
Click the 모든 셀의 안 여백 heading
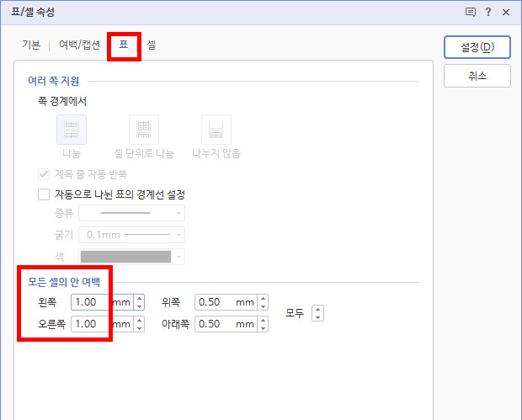[x=64, y=282]
